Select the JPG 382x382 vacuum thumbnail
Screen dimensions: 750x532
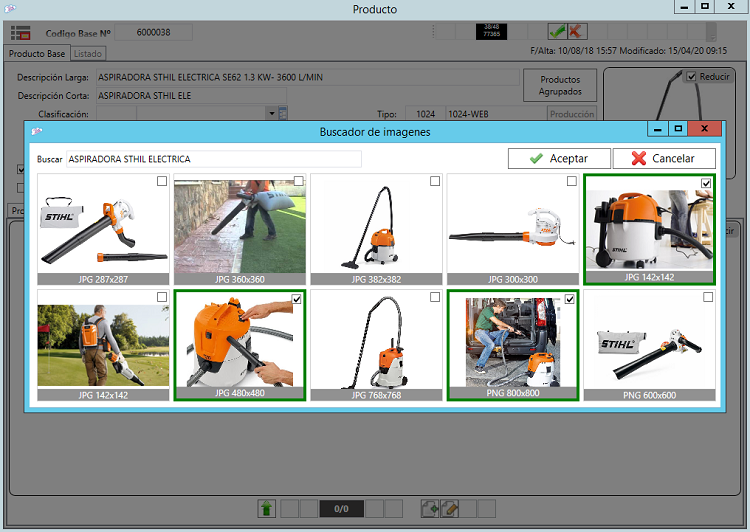coord(376,230)
